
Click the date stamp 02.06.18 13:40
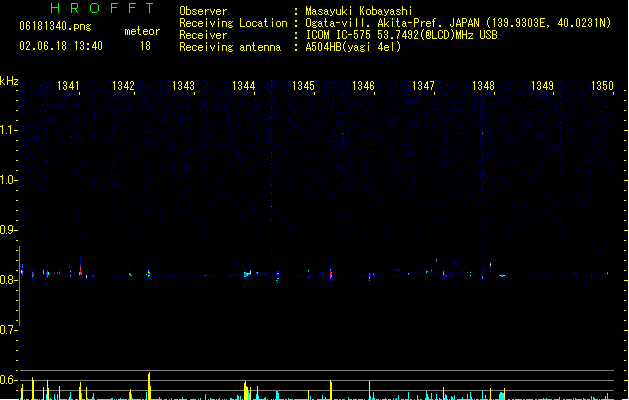(x=61, y=46)
